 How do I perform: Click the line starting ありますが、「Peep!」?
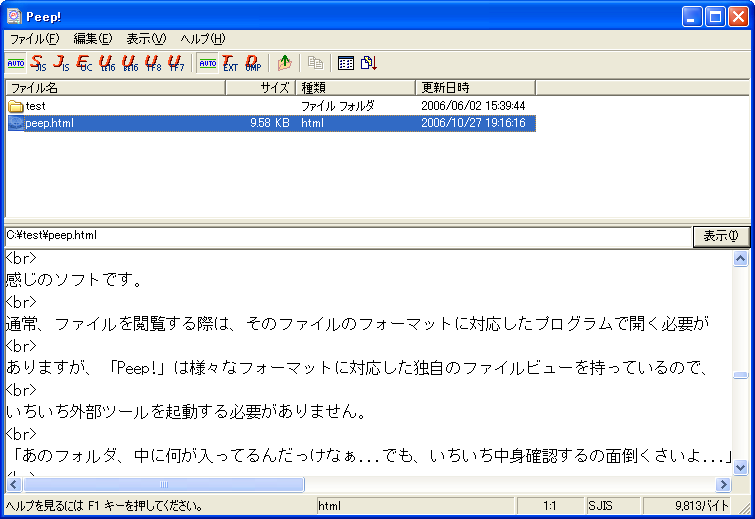click(x=357, y=368)
